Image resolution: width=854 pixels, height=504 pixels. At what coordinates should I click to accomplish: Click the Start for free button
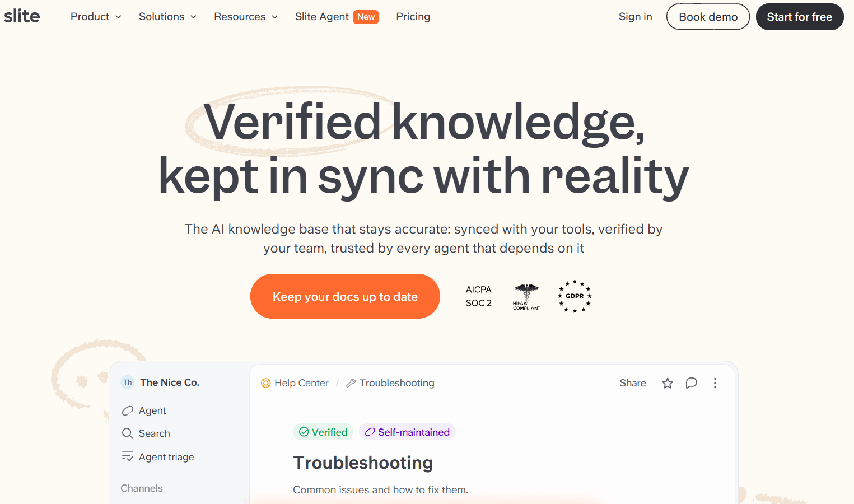[800, 17]
